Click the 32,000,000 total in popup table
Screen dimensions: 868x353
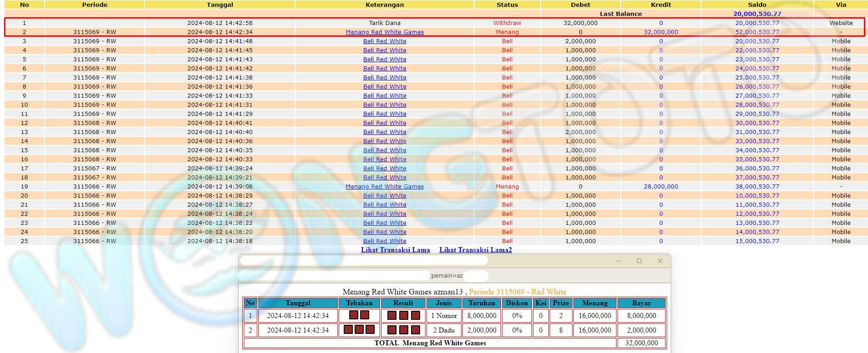[641, 343]
